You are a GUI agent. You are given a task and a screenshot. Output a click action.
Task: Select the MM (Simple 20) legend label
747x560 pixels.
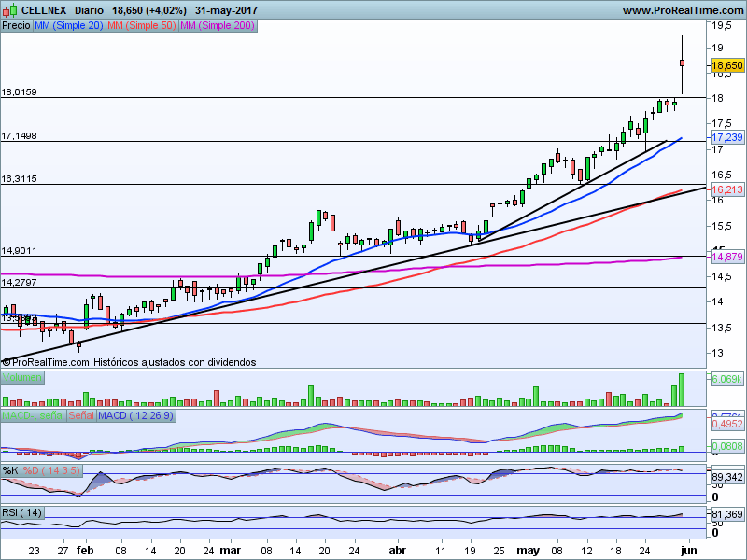(68, 26)
